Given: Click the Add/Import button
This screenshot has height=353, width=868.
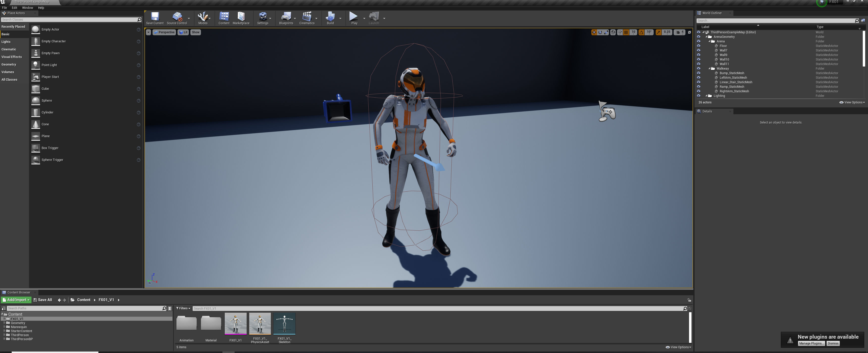Looking at the screenshot, I should 16,300.
